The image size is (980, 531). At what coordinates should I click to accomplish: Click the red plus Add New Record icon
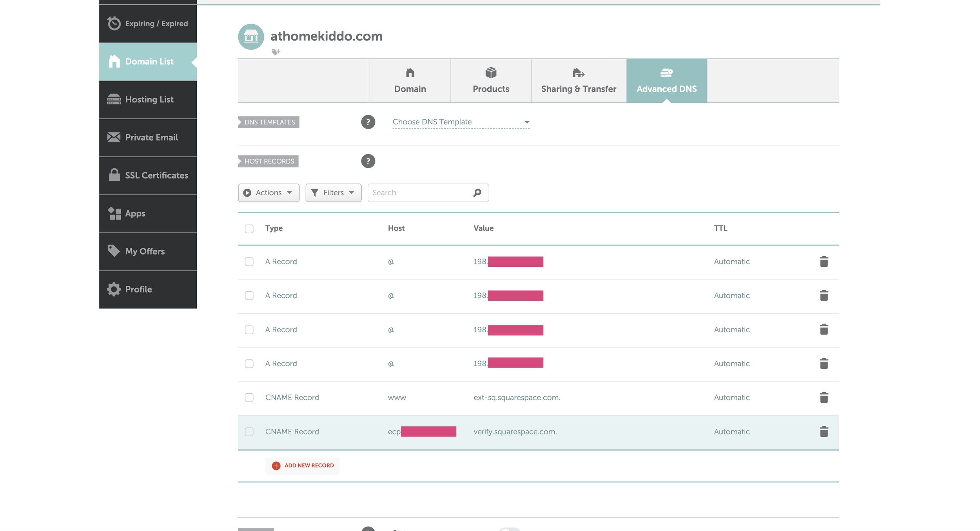pyautogui.click(x=276, y=466)
